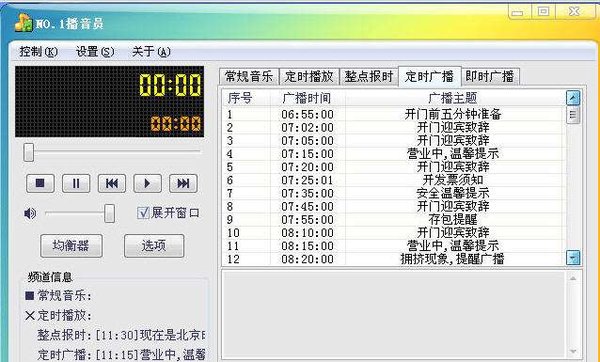
Task: Switch to the 整点报时 tab
Action: coord(369,77)
